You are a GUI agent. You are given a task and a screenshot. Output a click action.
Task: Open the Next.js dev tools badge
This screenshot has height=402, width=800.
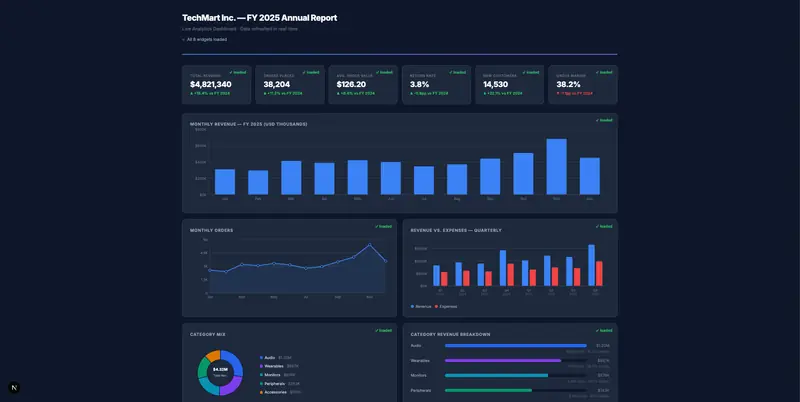(x=14, y=388)
